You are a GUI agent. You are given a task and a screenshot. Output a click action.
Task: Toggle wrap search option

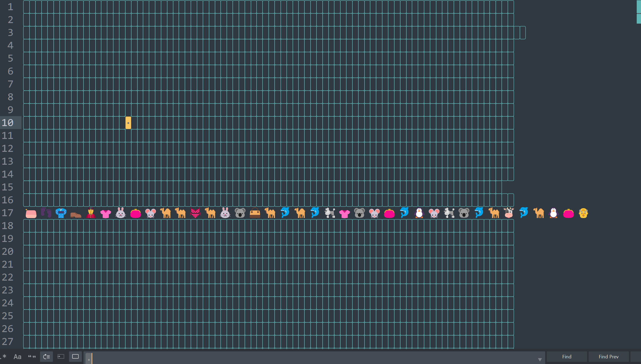pos(46,356)
